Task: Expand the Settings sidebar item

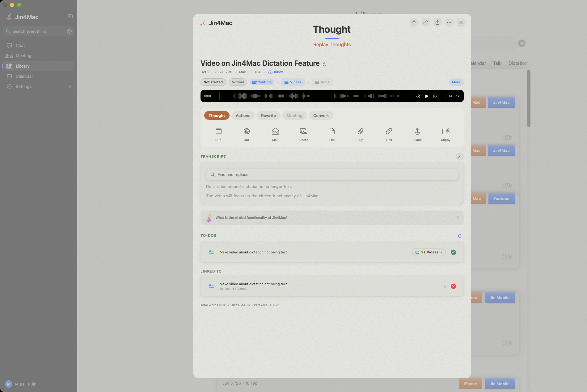Action: [x=39, y=86]
